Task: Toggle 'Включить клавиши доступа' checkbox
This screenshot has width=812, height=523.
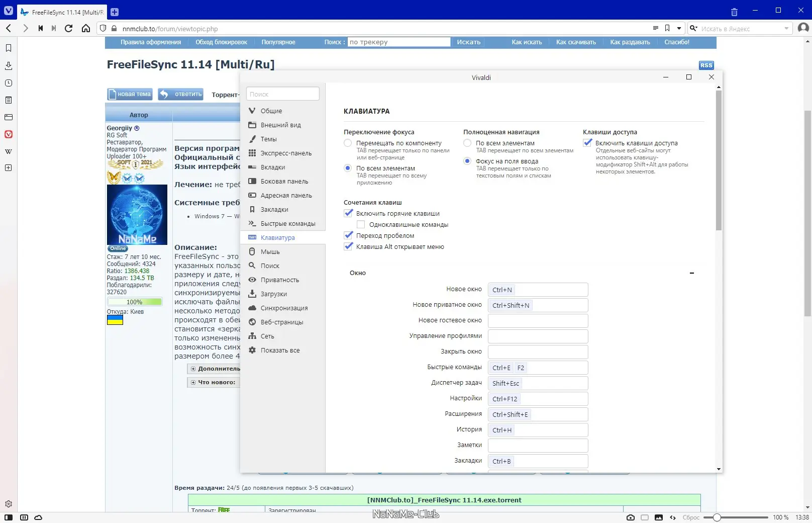Action: point(587,143)
